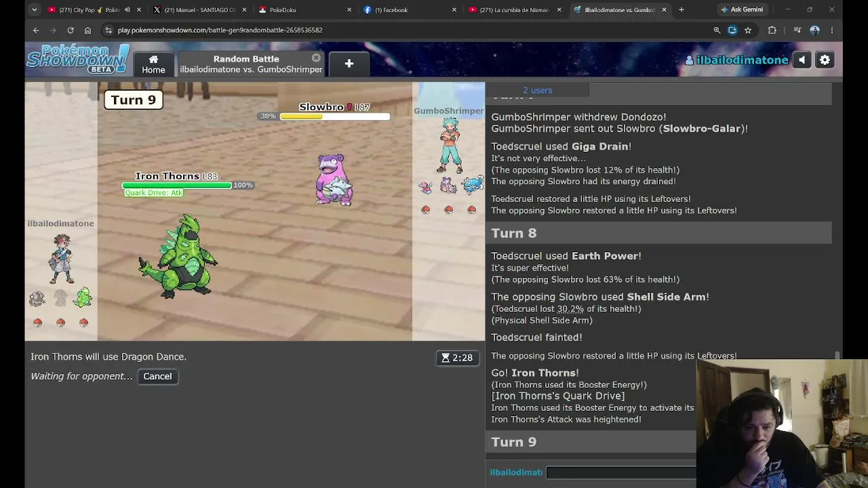Click the Quark Drive: Atk status label
Screen dimensions: 868x488
pos(154,192)
